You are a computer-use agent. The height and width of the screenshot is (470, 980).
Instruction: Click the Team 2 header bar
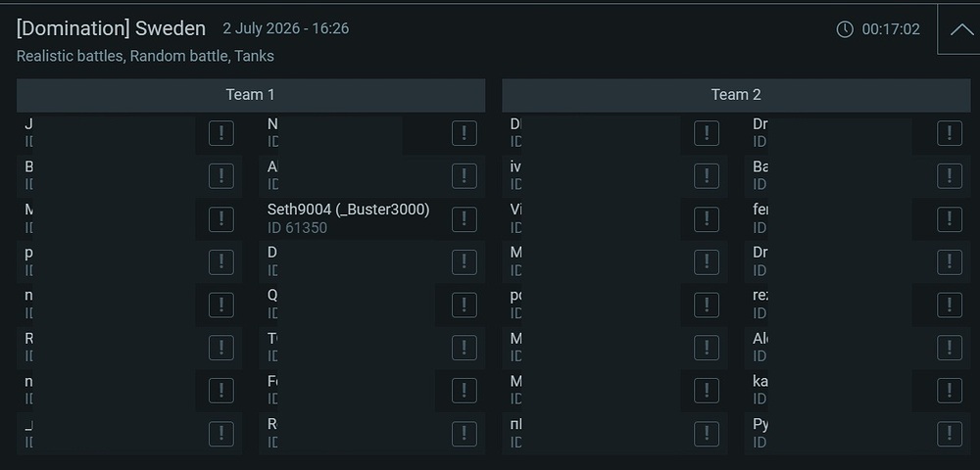736,95
